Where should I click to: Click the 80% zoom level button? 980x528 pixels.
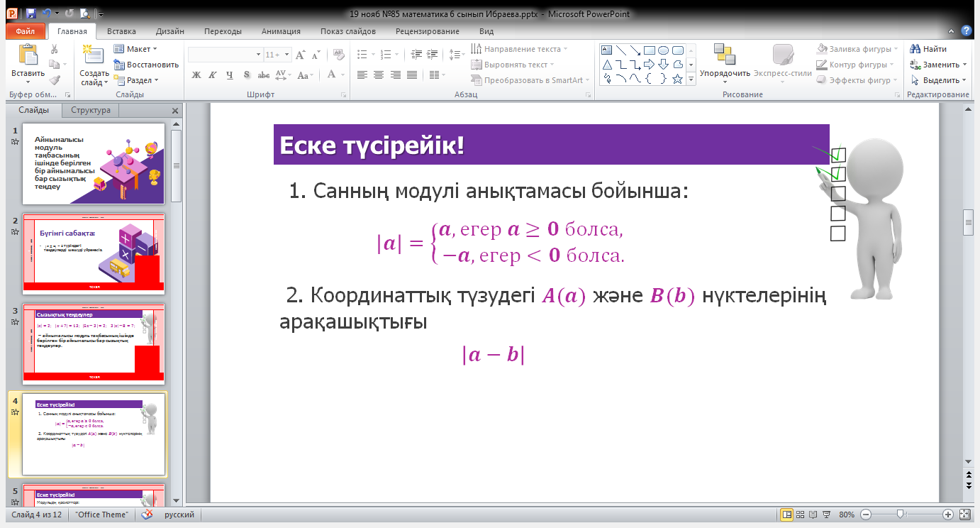click(x=847, y=515)
